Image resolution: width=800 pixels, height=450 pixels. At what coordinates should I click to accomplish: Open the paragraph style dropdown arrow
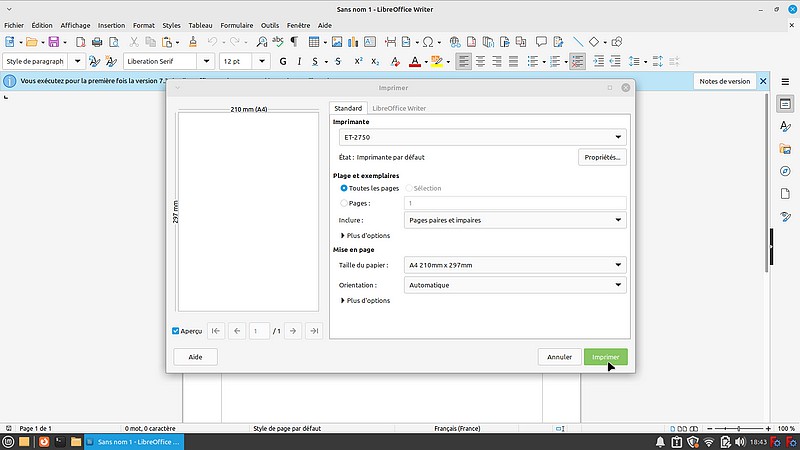pyautogui.click(x=77, y=62)
